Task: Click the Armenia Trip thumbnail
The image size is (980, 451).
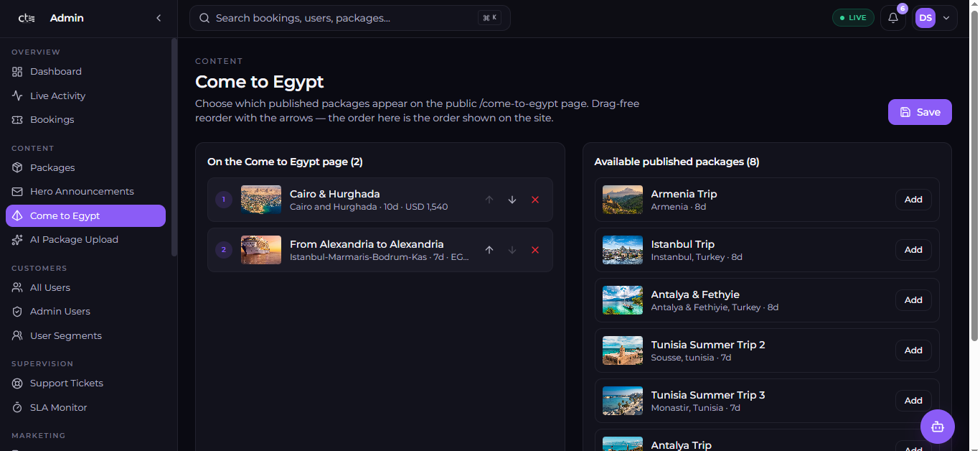Action: (623, 200)
